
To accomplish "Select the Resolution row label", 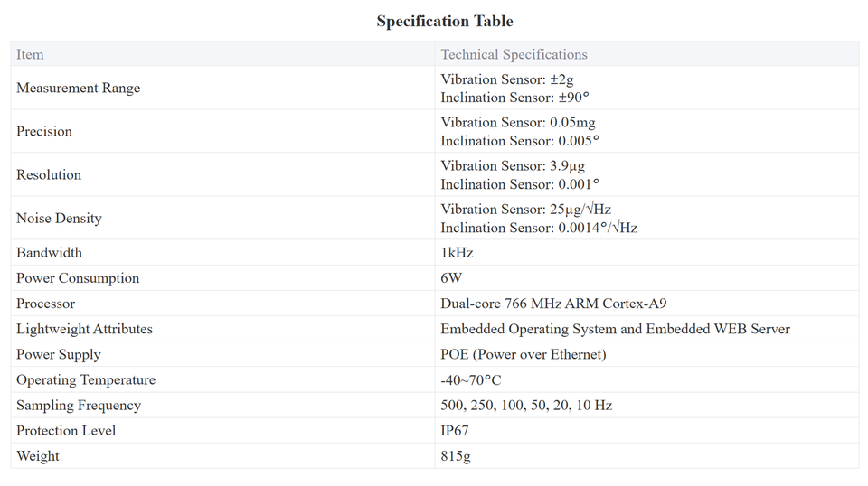I will click(x=49, y=174).
